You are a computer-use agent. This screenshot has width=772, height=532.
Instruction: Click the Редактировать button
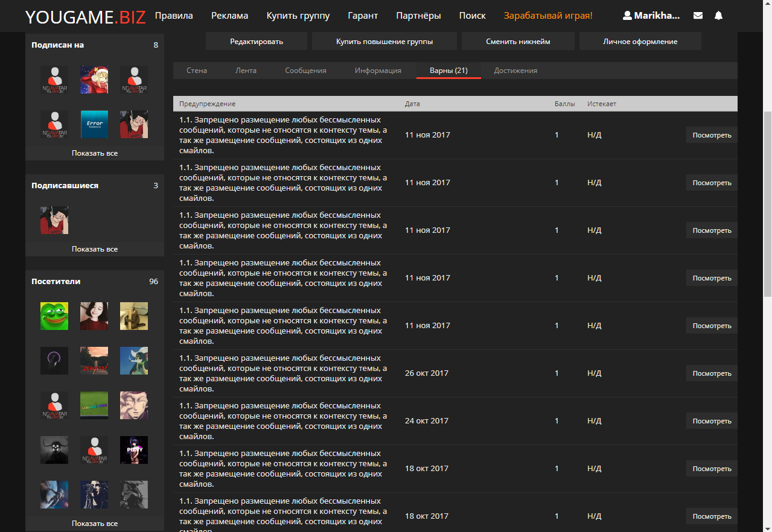point(257,42)
